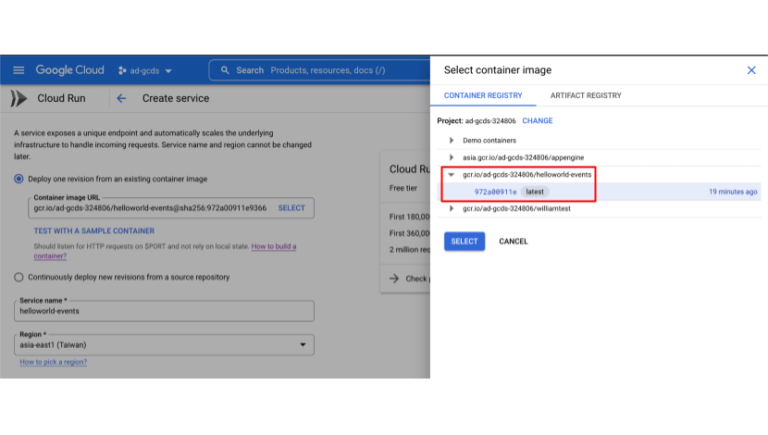
Task: Select Deploy one revision from existing container image
Action: (x=19, y=179)
